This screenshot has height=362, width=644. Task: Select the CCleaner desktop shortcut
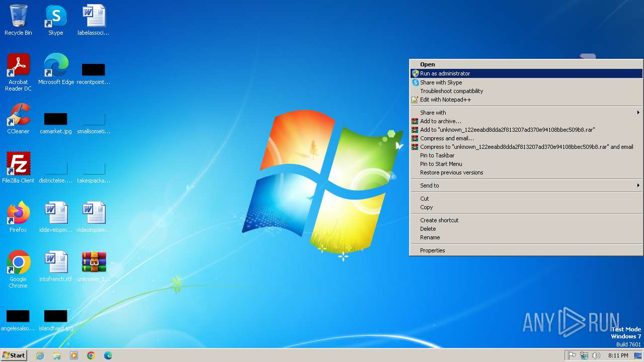[x=18, y=119]
